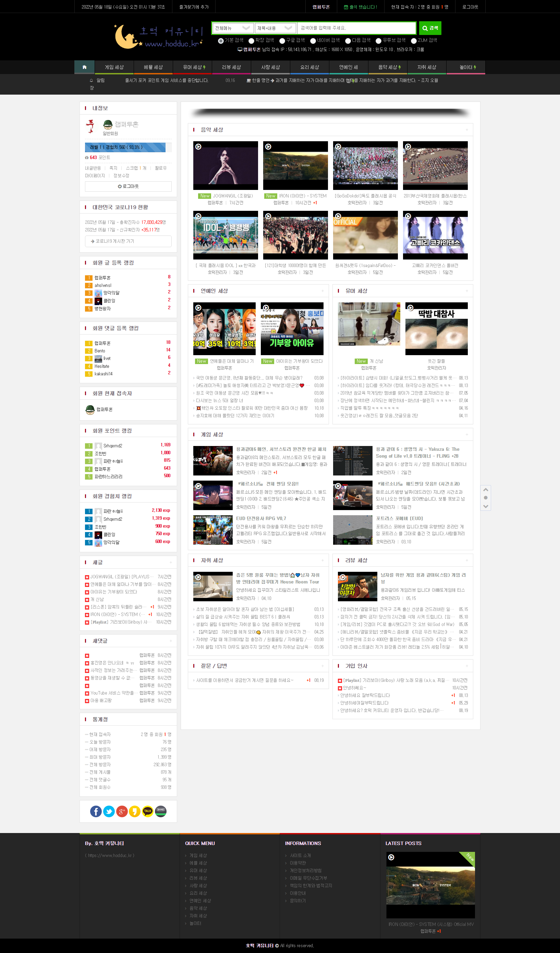Image resolution: width=560 pixels, height=953 pixels.
Task: Open the 놀이터 navigation tab
Action: tap(466, 67)
